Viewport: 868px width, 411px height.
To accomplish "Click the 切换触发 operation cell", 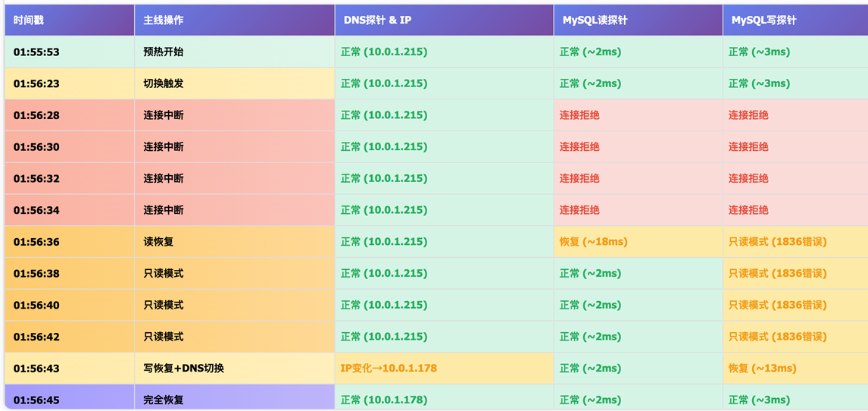I will 164,84.
